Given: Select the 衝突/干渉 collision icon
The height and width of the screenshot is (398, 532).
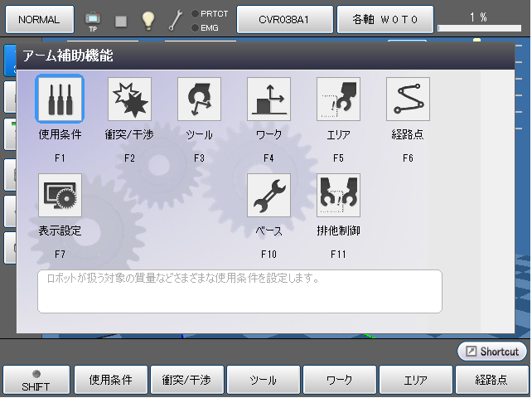Looking at the screenshot, I should [129, 99].
